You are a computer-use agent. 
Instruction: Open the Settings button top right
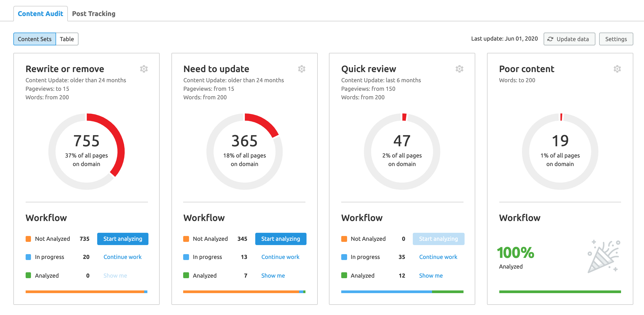[x=616, y=39]
